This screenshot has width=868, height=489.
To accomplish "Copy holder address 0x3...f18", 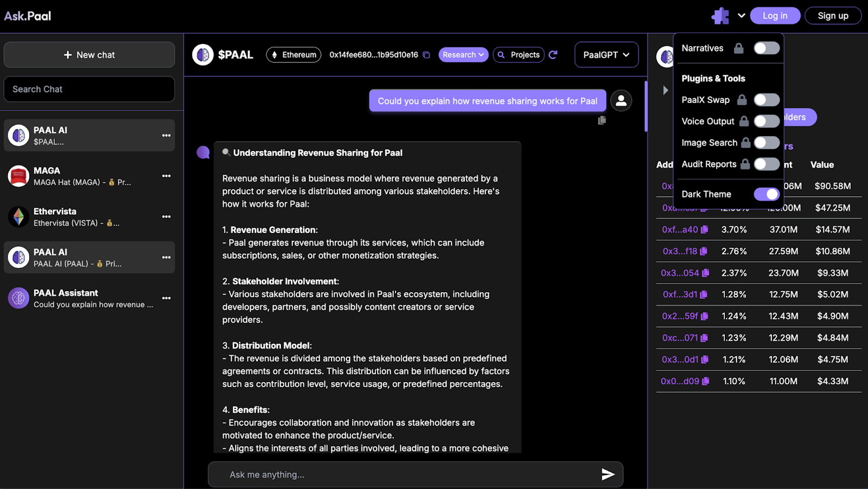I will [704, 251].
